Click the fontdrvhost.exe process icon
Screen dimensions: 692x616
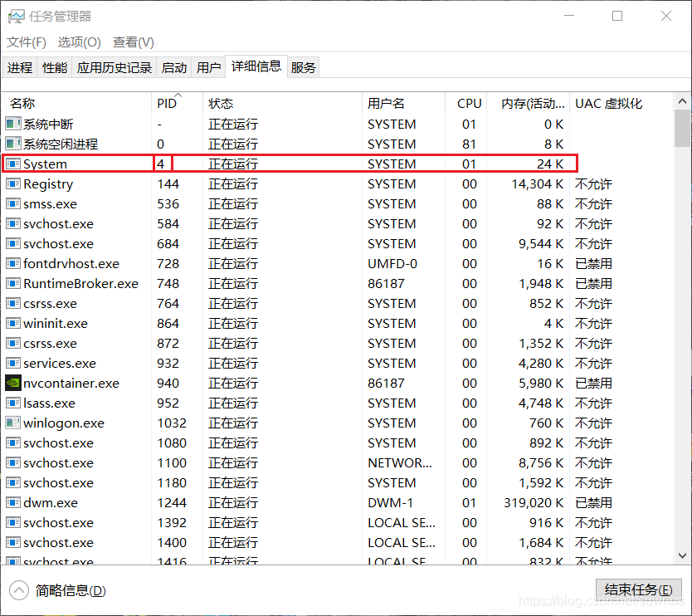[x=13, y=264]
